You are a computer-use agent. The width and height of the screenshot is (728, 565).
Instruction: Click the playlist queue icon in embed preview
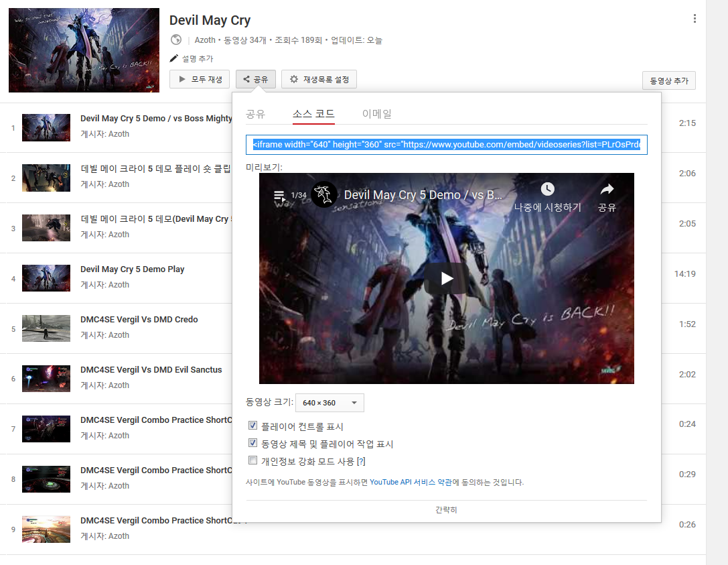[279, 195]
